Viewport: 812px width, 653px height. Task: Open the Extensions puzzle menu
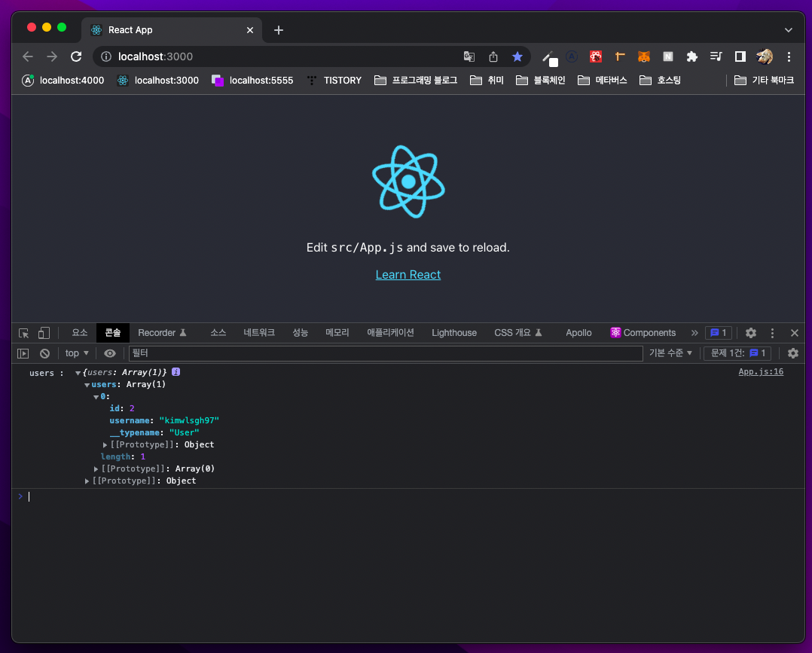point(691,56)
